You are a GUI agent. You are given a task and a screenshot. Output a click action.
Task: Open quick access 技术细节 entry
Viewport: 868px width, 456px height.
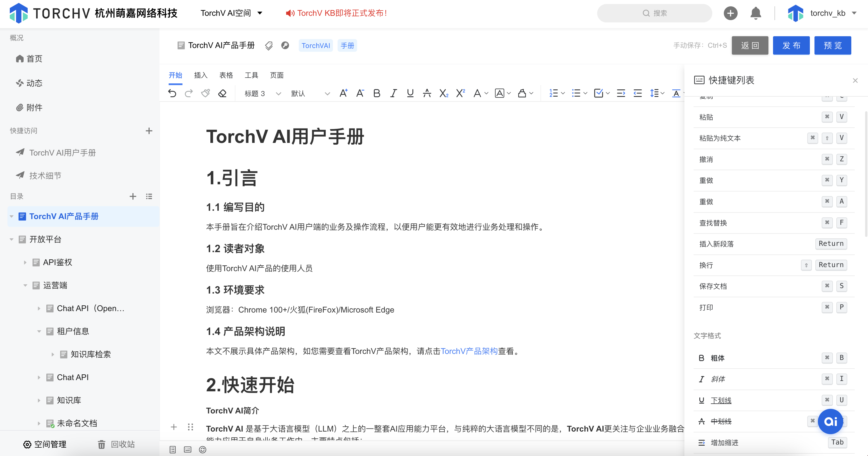38,175
